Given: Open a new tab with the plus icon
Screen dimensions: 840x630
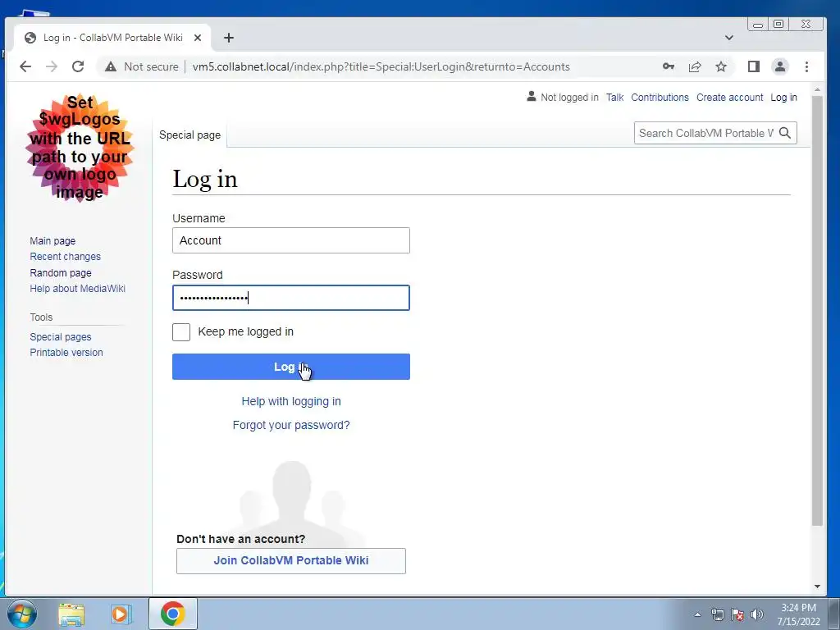Looking at the screenshot, I should 229,38.
